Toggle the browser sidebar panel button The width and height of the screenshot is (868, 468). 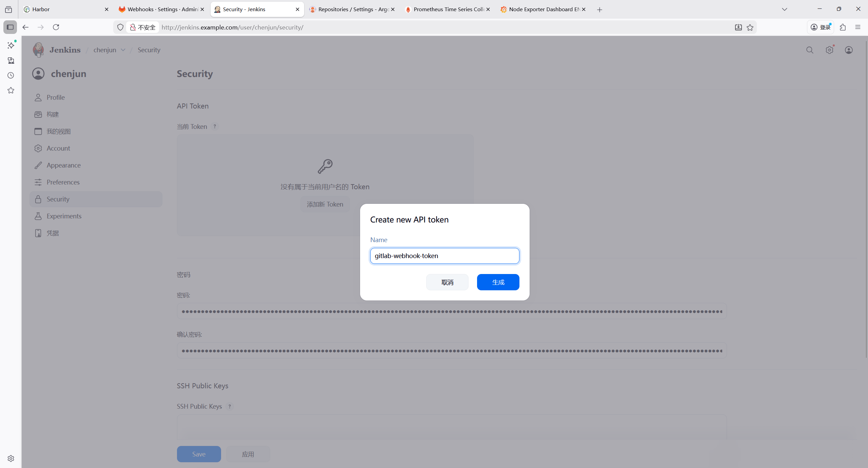(10, 27)
